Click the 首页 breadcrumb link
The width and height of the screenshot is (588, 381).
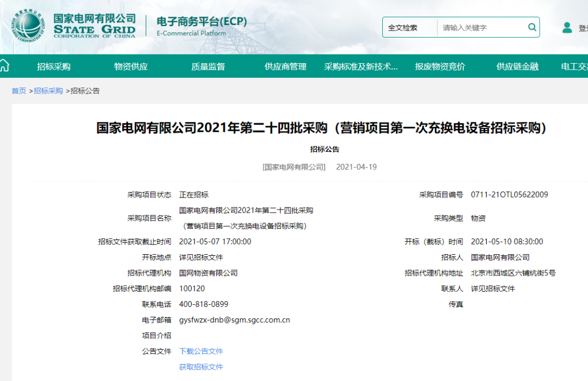[x=19, y=91]
